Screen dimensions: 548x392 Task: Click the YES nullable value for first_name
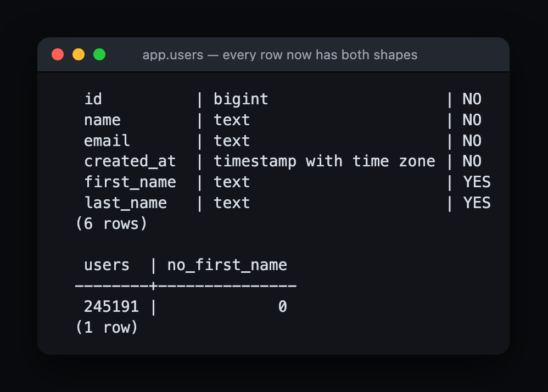(477, 182)
